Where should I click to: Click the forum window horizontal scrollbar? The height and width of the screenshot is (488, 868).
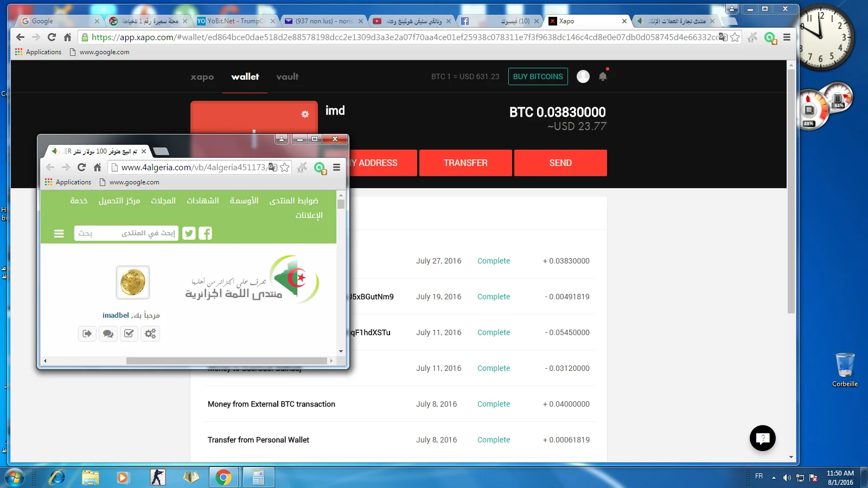click(x=227, y=361)
